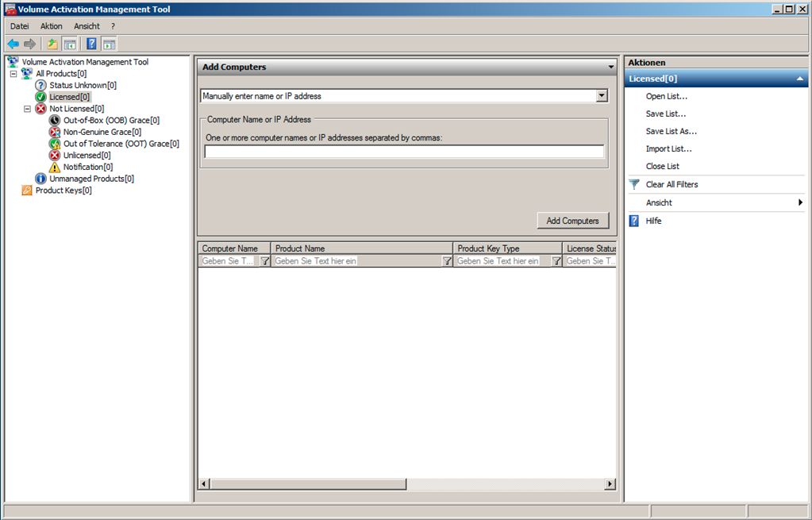The width and height of the screenshot is (812, 520).
Task: Click the Product Name column filter icon
Action: [447, 261]
